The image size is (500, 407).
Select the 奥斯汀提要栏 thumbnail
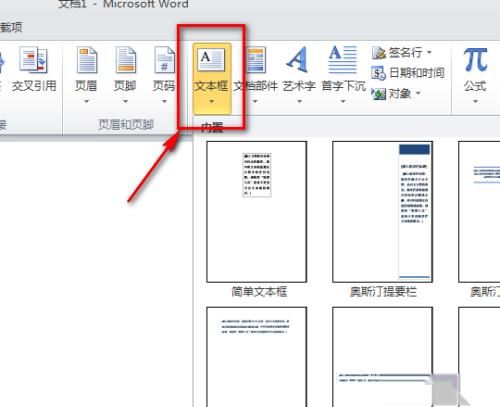[x=382, y=212]
